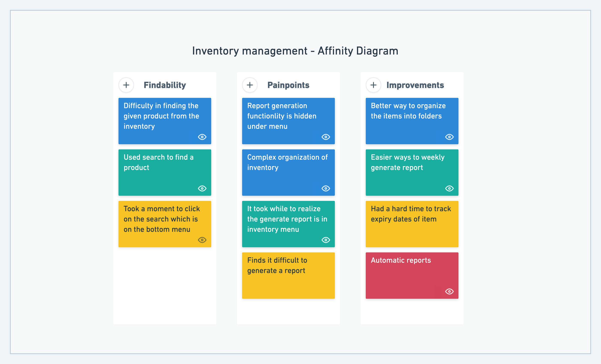Click eye icon on 'Easier ways to weekly' card
The width and height of the screenshot is (601, 364).
[x=449, y=188]
